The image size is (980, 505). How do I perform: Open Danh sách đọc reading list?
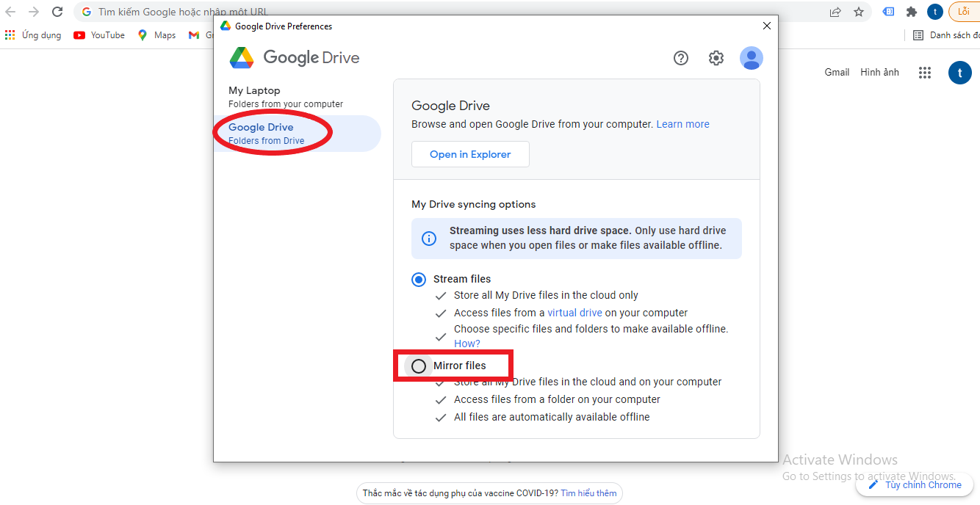click(x=946, y=35)
